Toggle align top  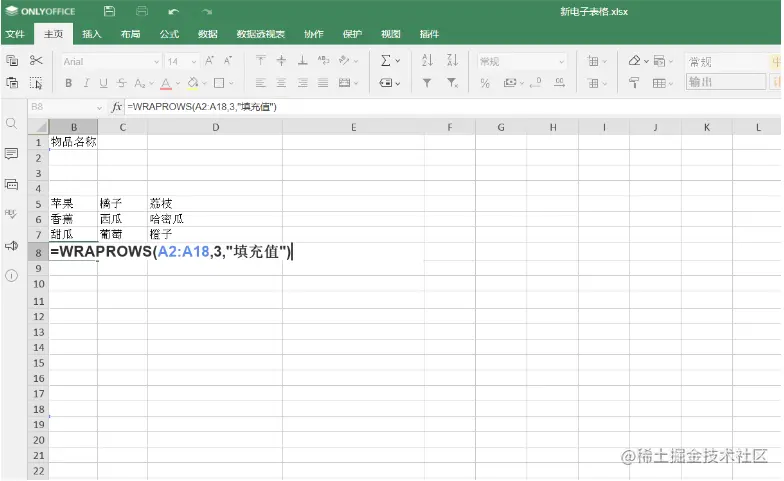coord(260,60)
